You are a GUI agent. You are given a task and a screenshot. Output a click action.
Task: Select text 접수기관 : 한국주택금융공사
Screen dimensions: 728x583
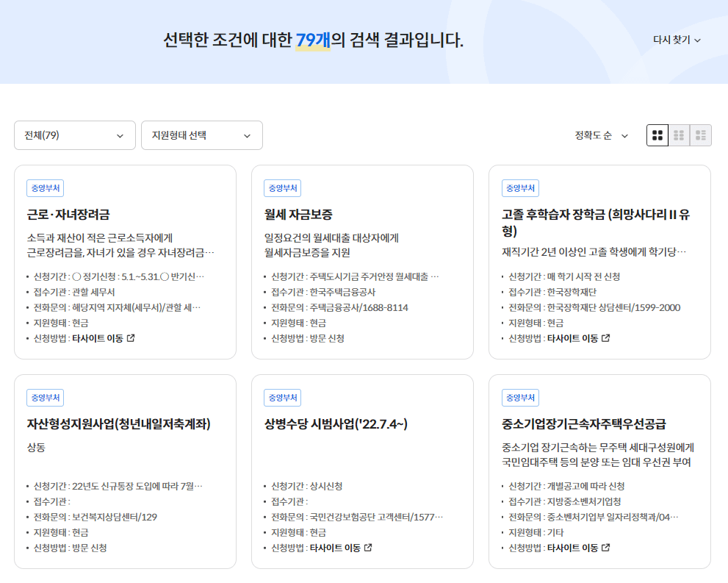(323, 292)
